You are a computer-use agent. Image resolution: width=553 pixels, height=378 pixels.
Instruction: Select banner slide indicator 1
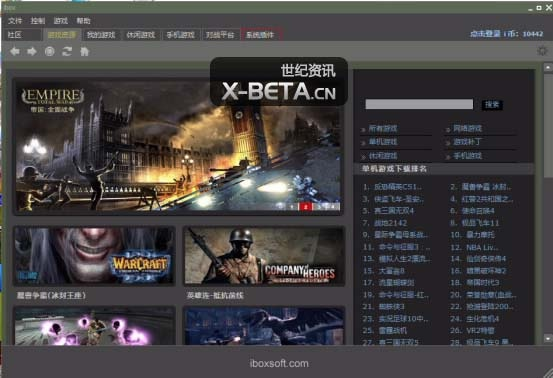click(292, 207)
